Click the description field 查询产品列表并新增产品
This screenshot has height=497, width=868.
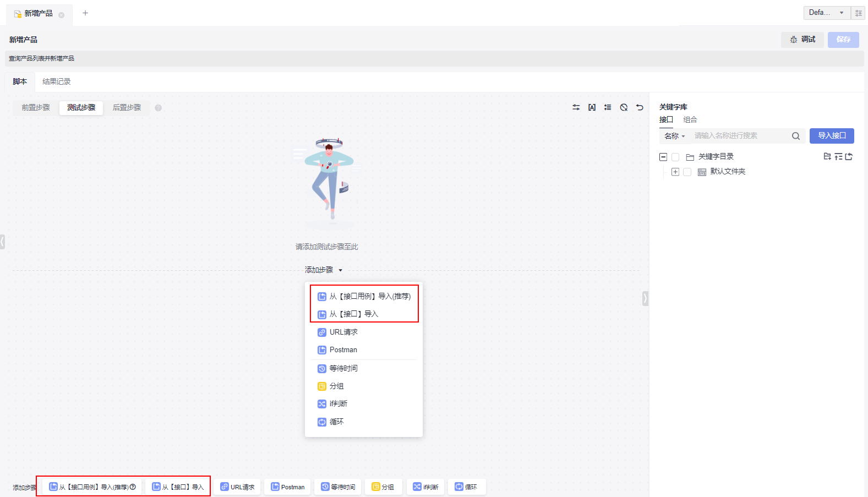[x=434, y=59]
